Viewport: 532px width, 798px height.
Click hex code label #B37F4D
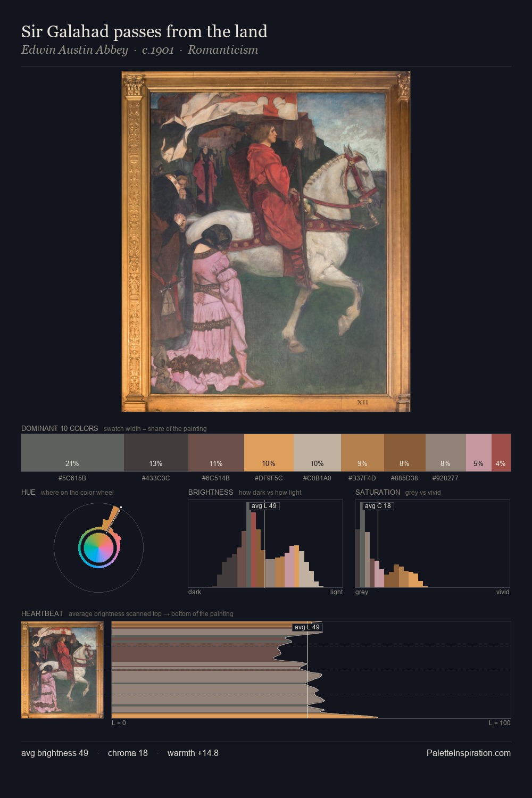pyautogui.click(x=362, y=478)
